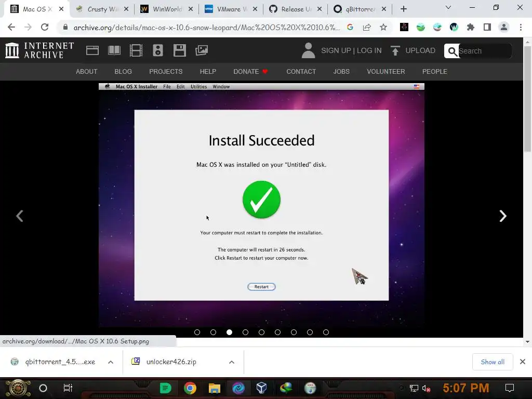The image size is (532, 399).
Task: Select the second carousel dot
Action: click(213, 332)
